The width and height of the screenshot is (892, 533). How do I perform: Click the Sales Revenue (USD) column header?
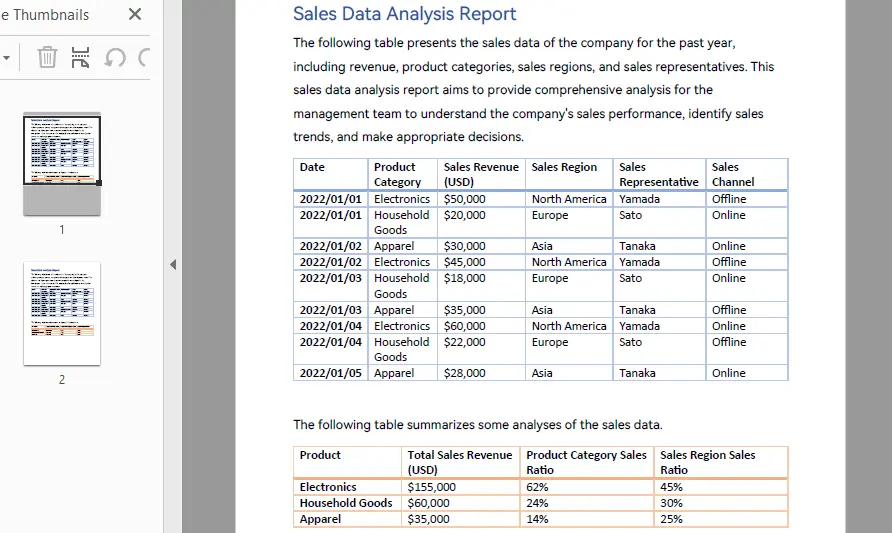[481, 174]
